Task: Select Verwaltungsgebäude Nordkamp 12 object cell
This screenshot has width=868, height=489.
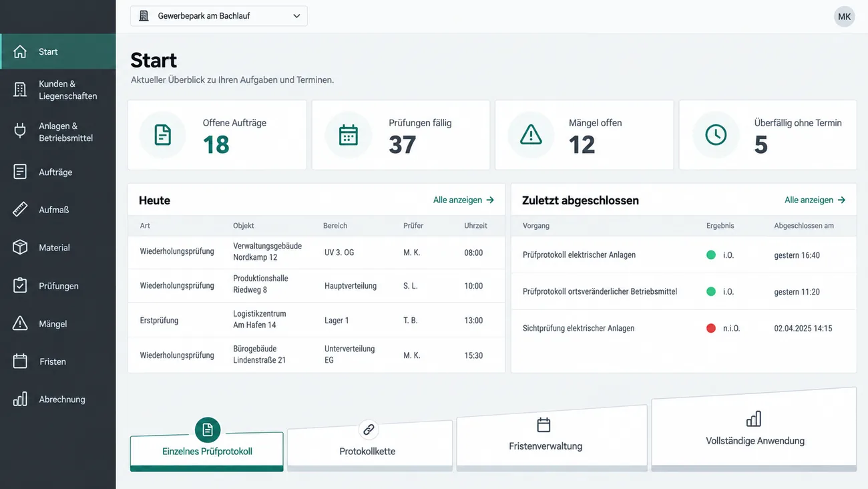Action: click(267, 251)
